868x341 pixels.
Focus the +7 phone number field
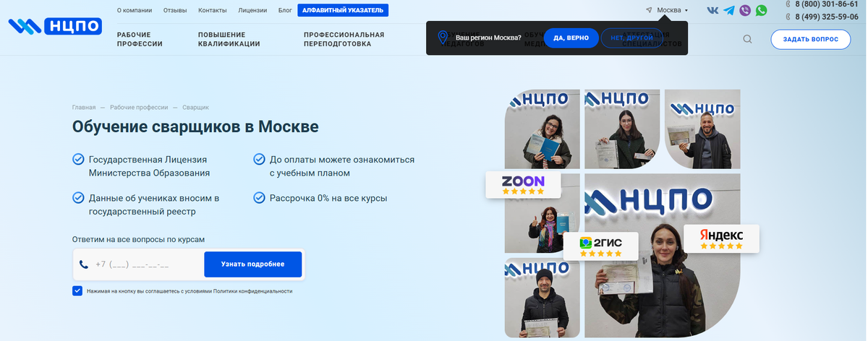click(137, 264)
